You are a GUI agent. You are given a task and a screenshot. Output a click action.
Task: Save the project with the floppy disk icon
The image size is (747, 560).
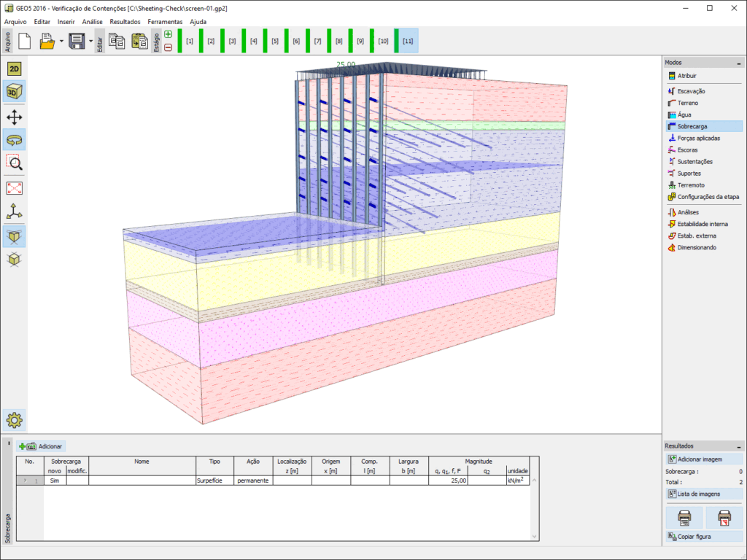77,41
